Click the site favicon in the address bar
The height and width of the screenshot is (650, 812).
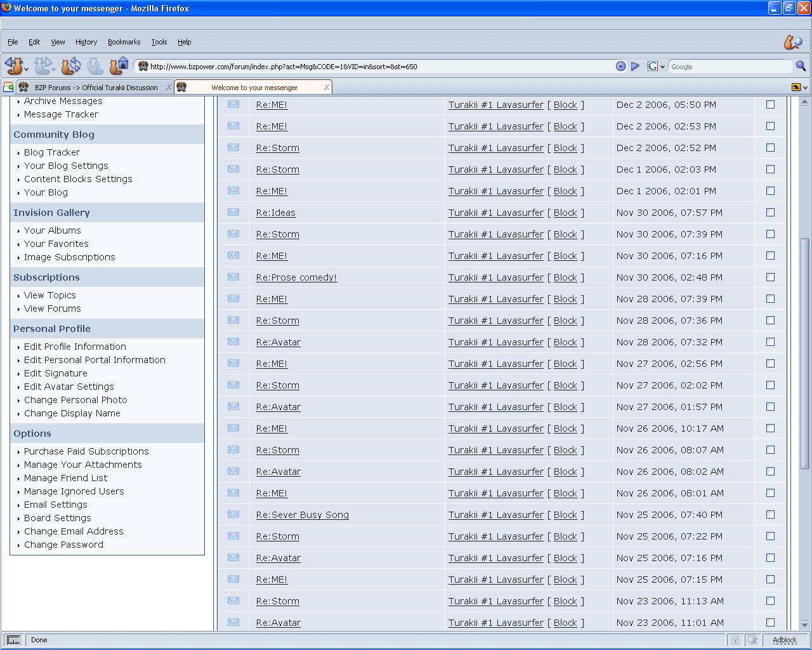coord(143,66)
